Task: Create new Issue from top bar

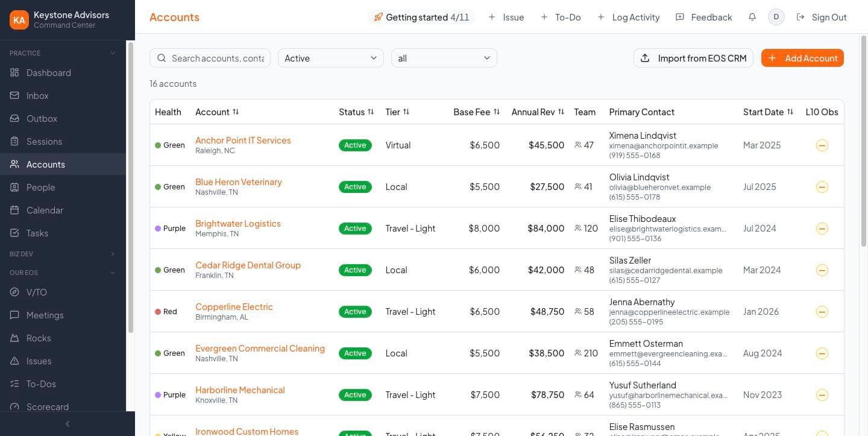Action: click(x=506, y=17)
